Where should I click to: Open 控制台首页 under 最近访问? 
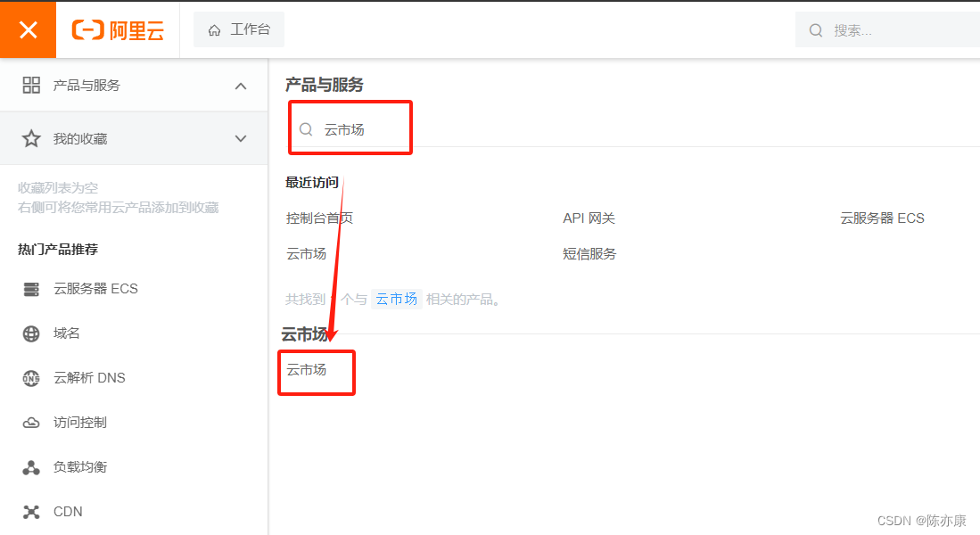point(319,218)
